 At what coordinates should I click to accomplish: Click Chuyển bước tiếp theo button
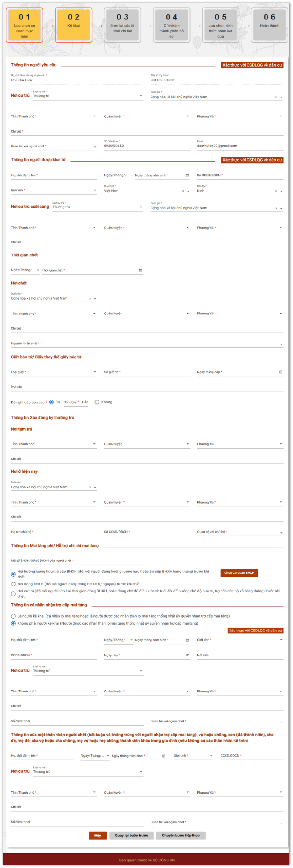coord(180,836)
